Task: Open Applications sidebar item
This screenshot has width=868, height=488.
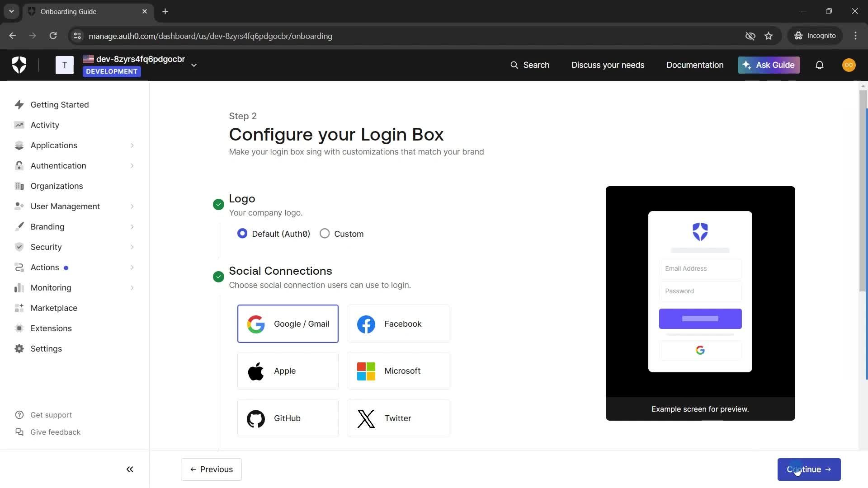Action: click(x=75, y=145)
